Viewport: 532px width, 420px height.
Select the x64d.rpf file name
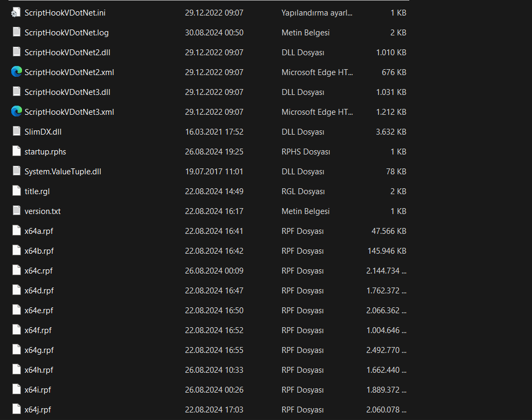click(39, 291)
